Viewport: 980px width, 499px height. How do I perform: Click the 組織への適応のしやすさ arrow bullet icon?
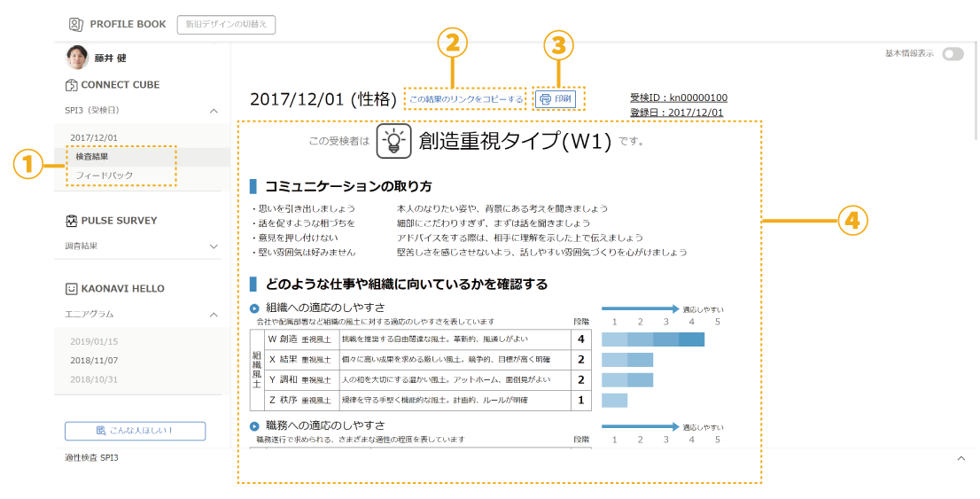[x=255, y=308]
